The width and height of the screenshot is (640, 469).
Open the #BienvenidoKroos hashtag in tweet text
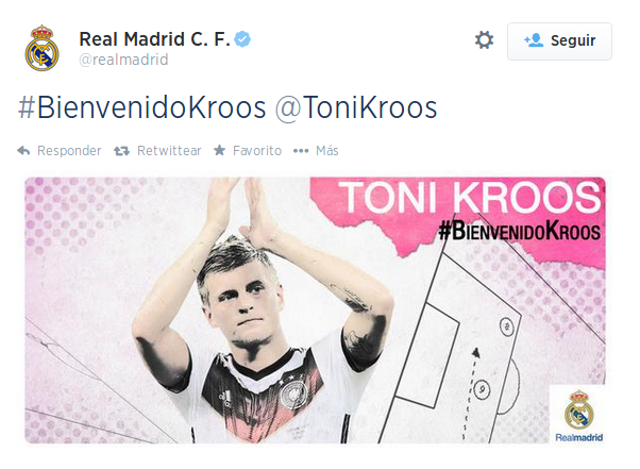(142, 108)
